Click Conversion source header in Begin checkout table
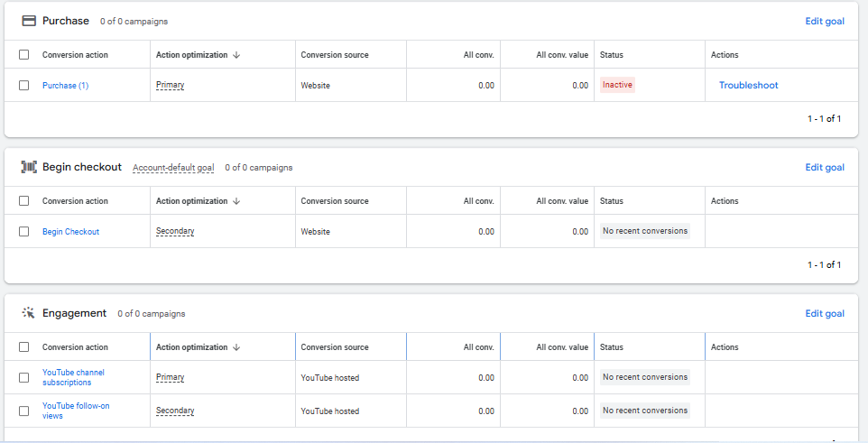 [335, 201]
